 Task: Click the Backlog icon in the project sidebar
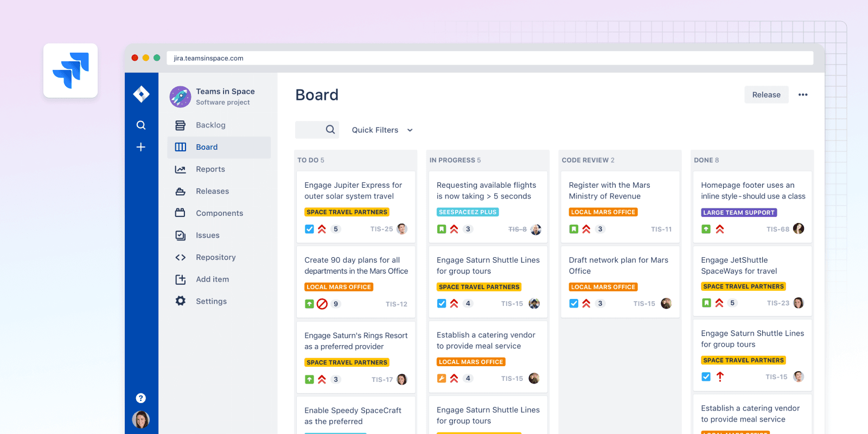coord(181,125)
